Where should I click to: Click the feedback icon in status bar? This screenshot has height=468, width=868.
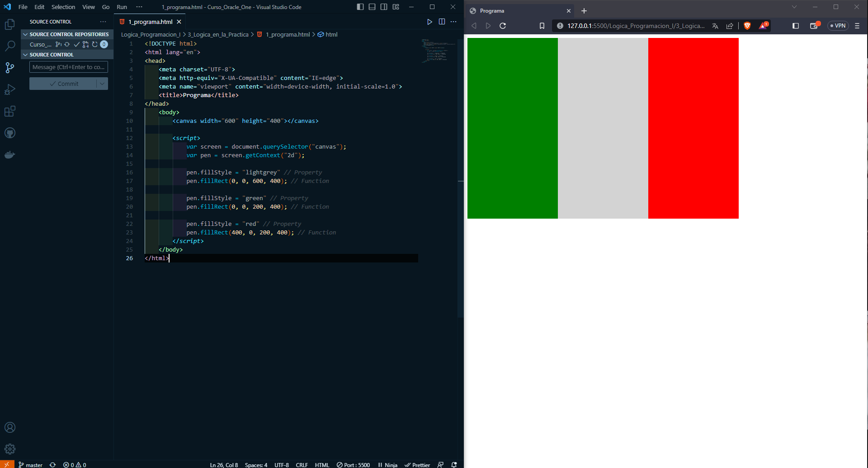pos(440,464)
